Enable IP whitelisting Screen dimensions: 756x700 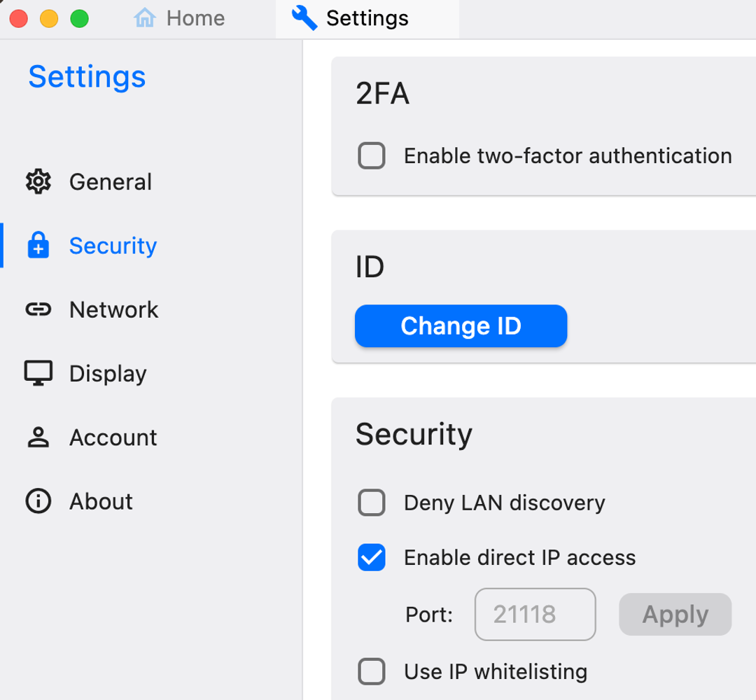click(x=371, y=671)
